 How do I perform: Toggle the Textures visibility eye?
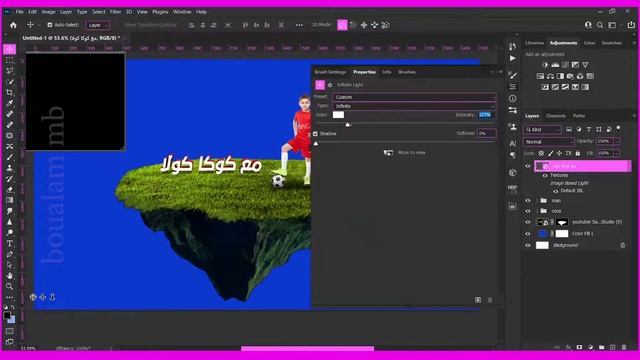(545, 176)
